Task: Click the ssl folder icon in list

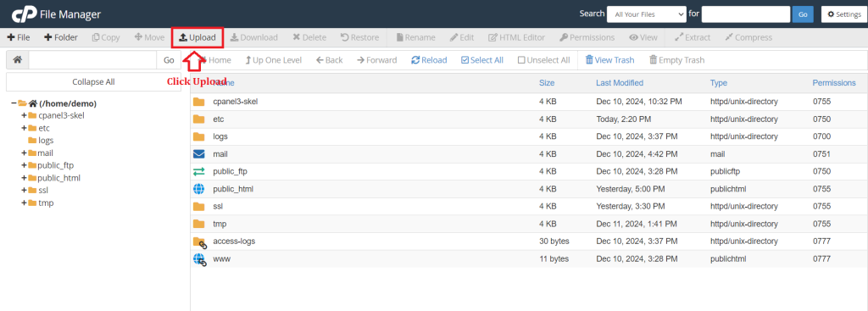Action: click(198, 207)
